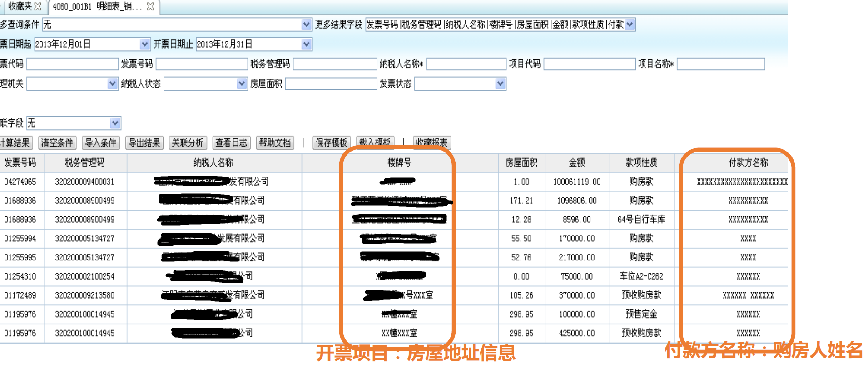Select amount cell 370000.00
Screen dimensions: 868x373
pyautogui.click(x=577, y=295)
